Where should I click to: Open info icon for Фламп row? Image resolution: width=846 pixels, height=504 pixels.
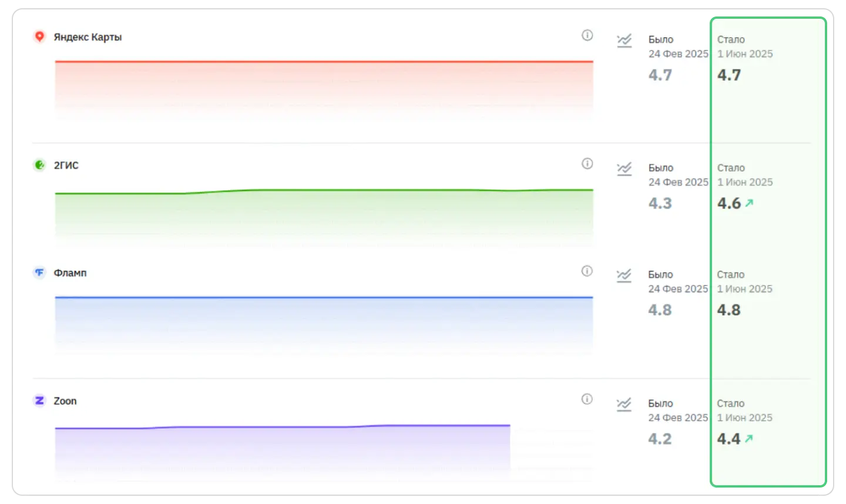point(587,271)
